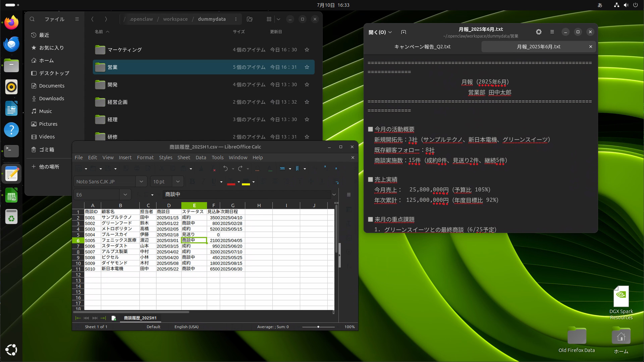Jump to first sheet arrow

[x=78, y=318]
